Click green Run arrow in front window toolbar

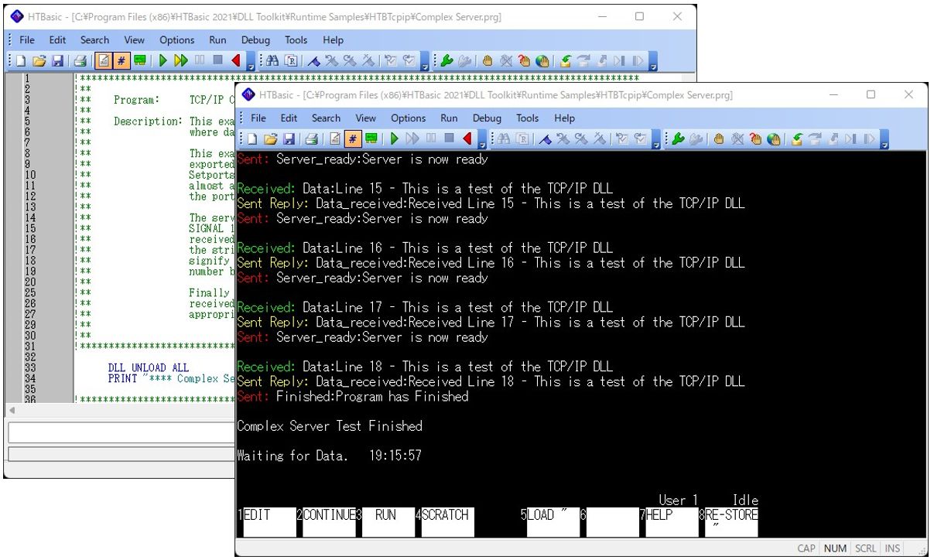[395, 139]
